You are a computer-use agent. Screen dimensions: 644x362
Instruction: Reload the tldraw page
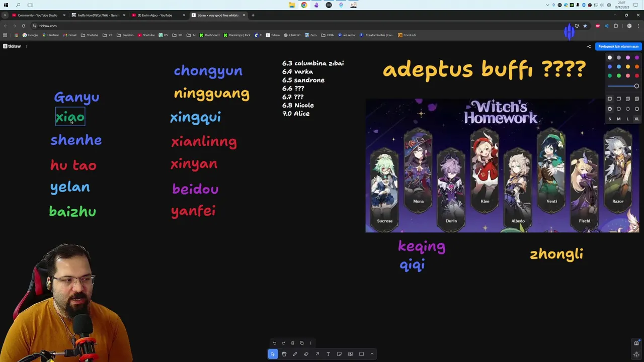[x=23, y=26]
